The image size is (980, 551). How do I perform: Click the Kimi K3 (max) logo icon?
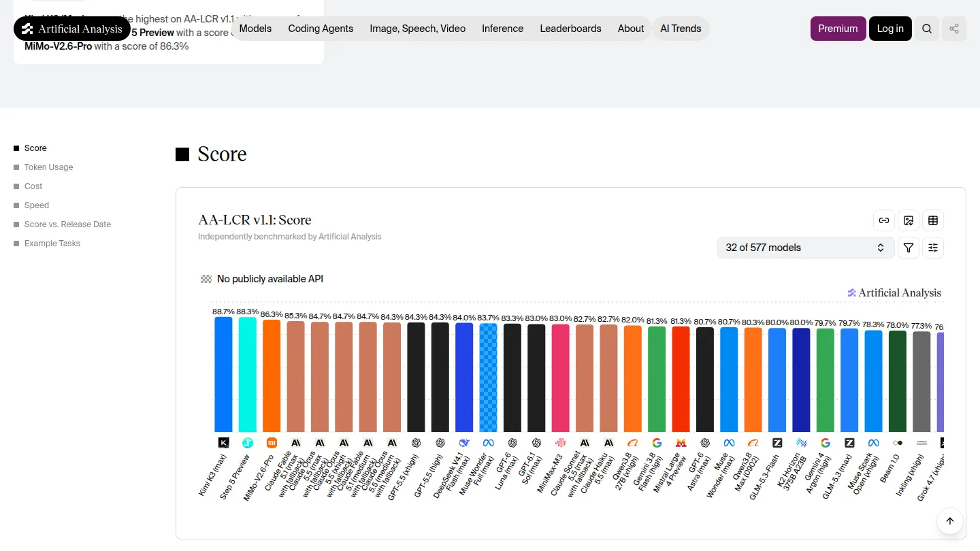click(223, 443)
